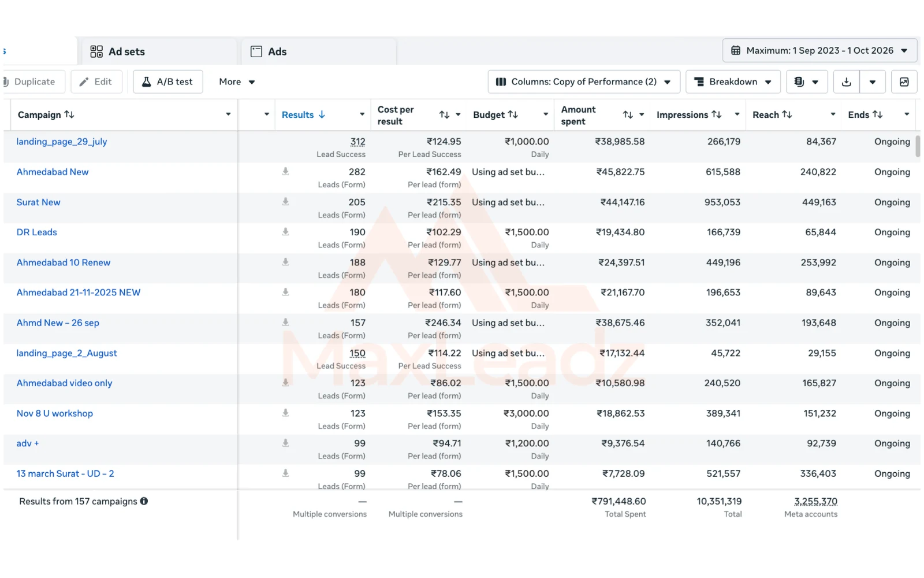Download leads for Surat New
The image size is (924, 578).
pos(285,202)
